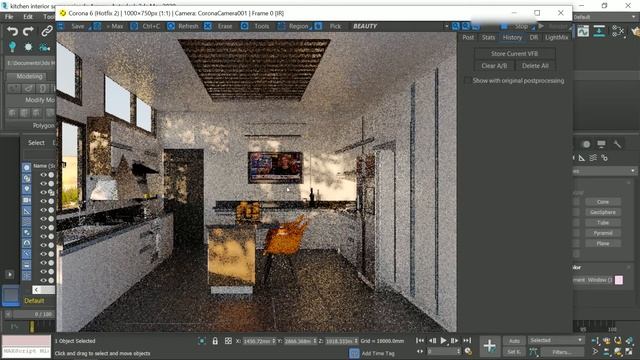Redo the last undone action
Image resolution: width=640 pixels, height=360 pixels.
pos(28,31)
